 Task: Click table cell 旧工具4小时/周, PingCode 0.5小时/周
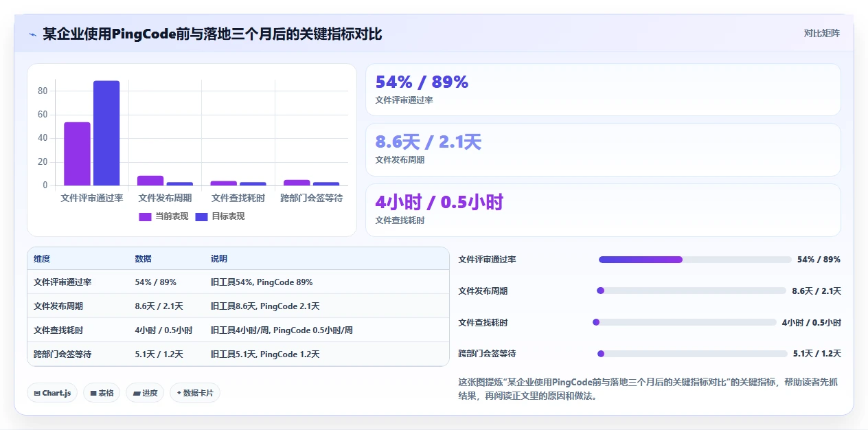coord(282,330)
